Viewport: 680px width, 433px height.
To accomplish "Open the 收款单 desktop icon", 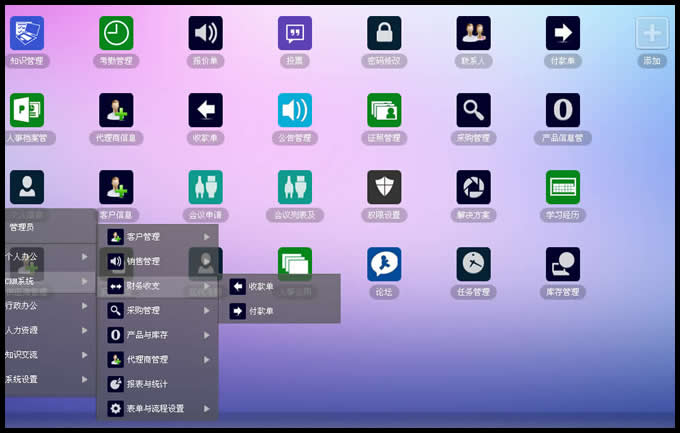I will coord(206,110).
